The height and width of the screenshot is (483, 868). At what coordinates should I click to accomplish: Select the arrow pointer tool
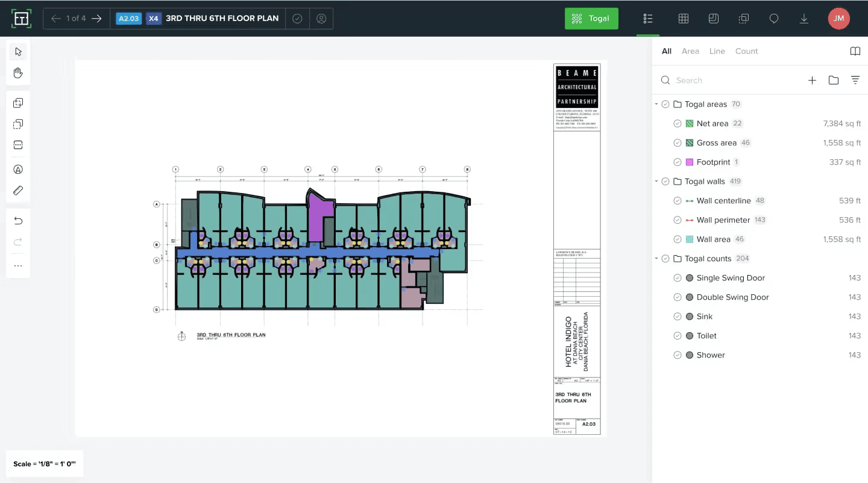[18, 52]
